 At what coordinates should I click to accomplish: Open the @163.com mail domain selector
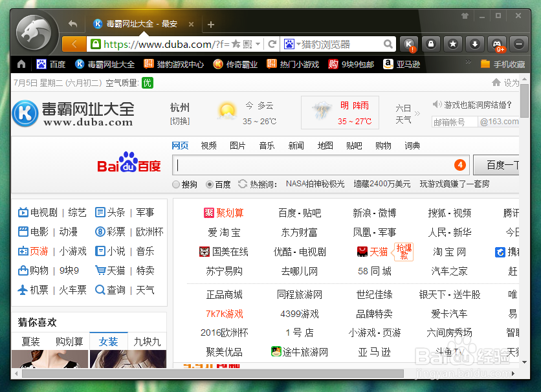pyautogui.click(x=498, y=122)
